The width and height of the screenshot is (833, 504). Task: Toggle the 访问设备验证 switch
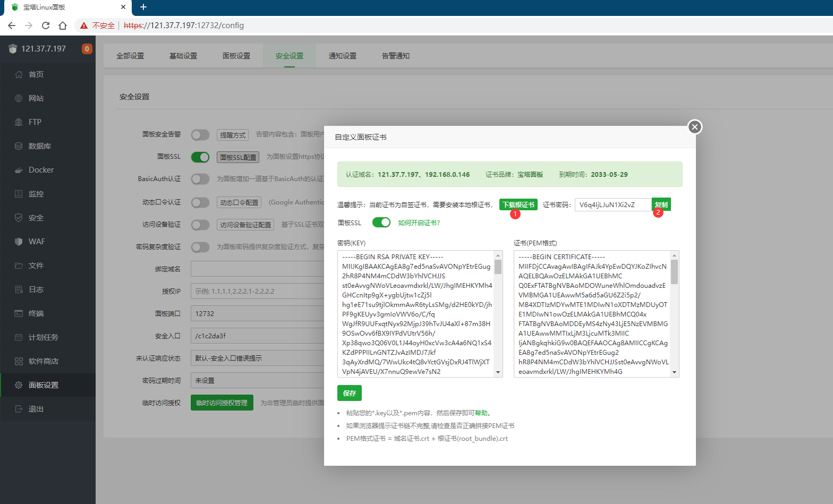tap(200, 225)
